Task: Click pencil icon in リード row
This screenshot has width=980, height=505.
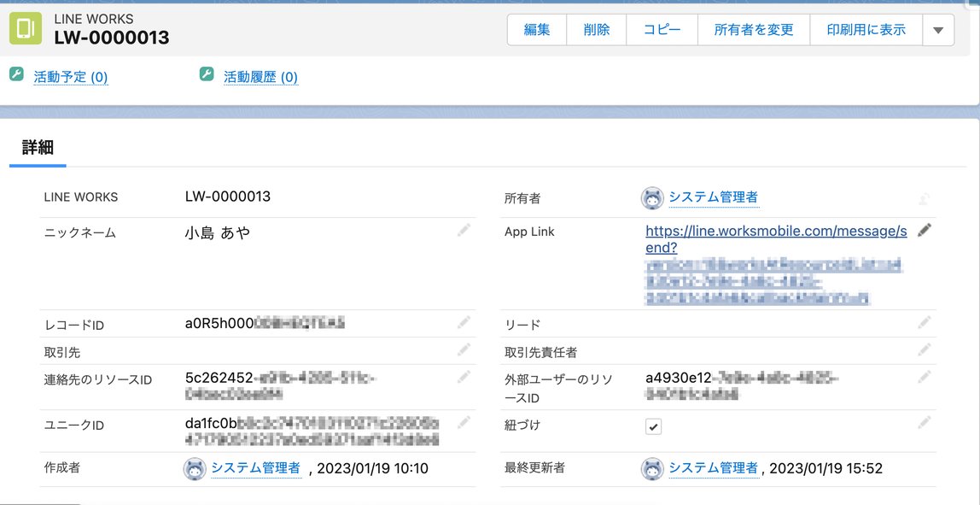Action: (925, 323)
